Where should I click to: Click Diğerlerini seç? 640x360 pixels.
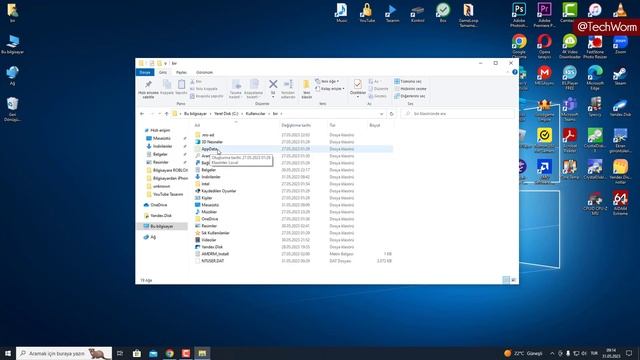(410, 96)
